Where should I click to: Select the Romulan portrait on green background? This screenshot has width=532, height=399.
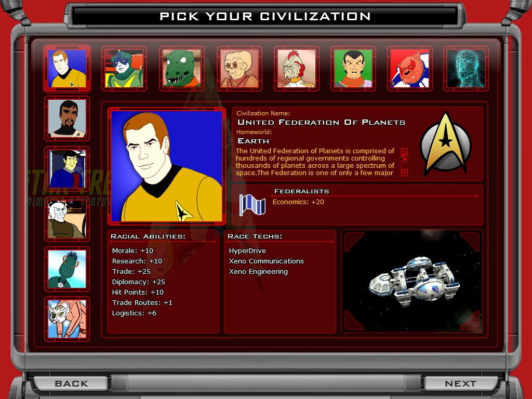point(353,69)
